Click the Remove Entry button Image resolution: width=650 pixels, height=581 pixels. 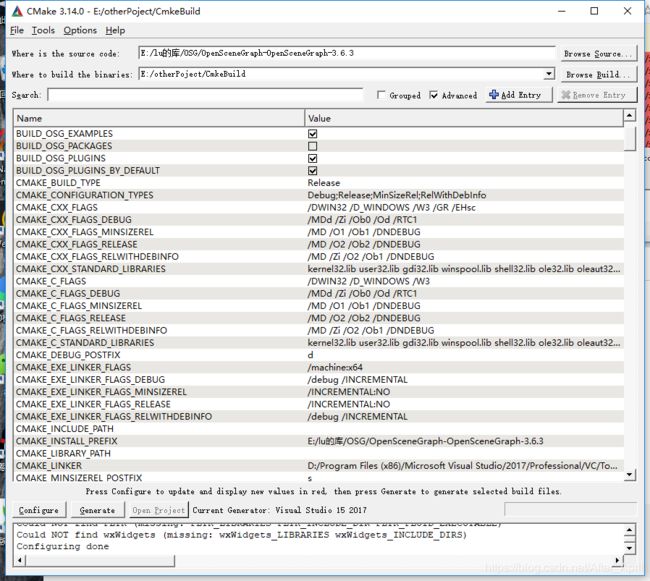click(597, 95)
